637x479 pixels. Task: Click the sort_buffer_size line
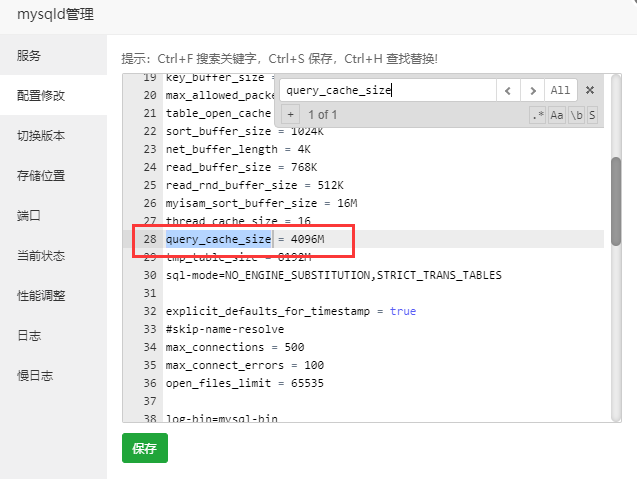245,131
